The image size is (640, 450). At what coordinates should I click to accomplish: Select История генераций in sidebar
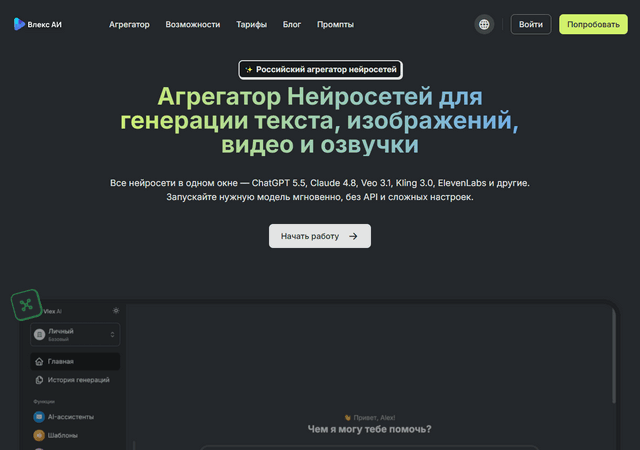75,380
